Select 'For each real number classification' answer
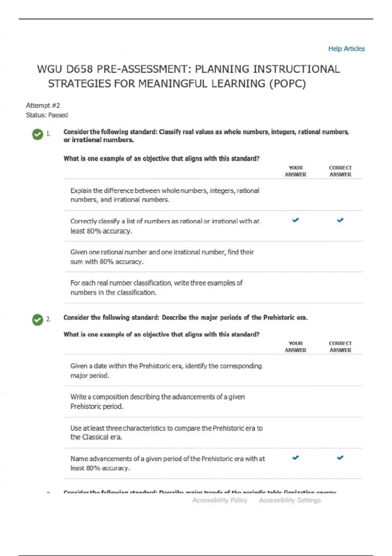The height and width of the screenshot is (556, 392). tap(156, 287)
